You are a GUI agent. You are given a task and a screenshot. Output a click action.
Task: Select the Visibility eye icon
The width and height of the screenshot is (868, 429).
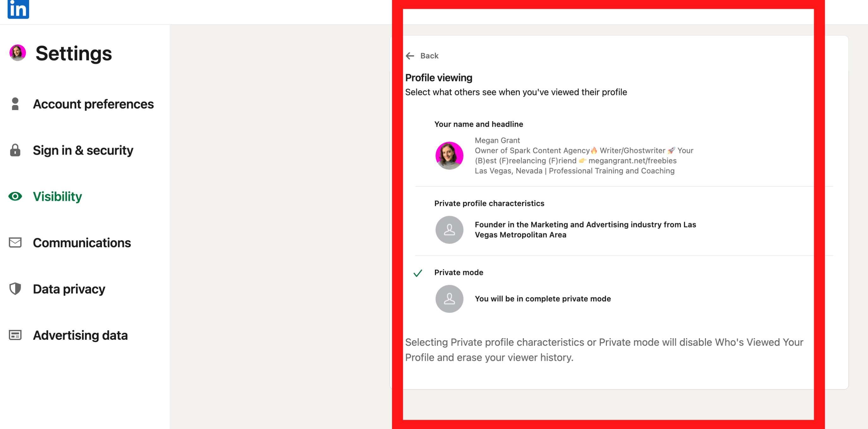click(15, 197)
